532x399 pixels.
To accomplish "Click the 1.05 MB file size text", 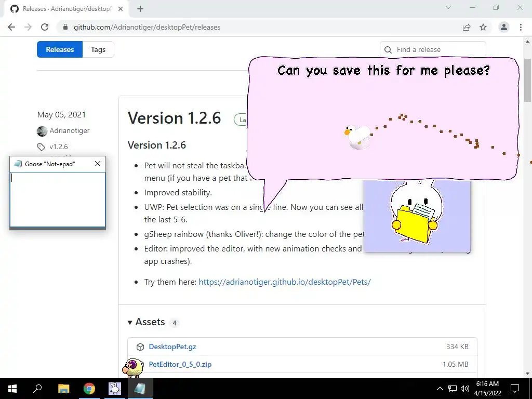I will (x=455, y=364).
